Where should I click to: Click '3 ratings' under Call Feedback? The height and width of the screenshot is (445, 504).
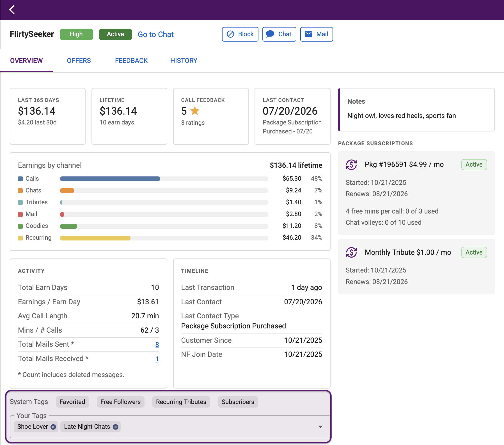[x=193, y=123]
